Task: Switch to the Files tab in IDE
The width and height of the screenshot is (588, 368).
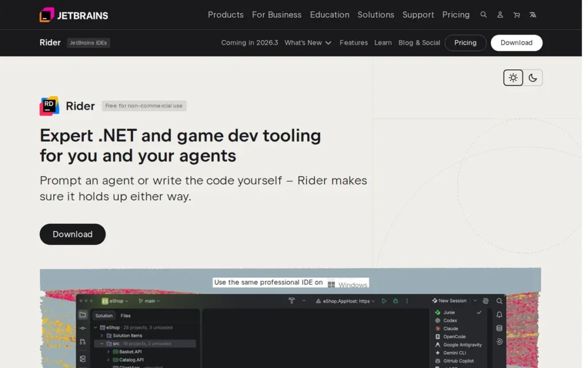Action: coord(126,316)
